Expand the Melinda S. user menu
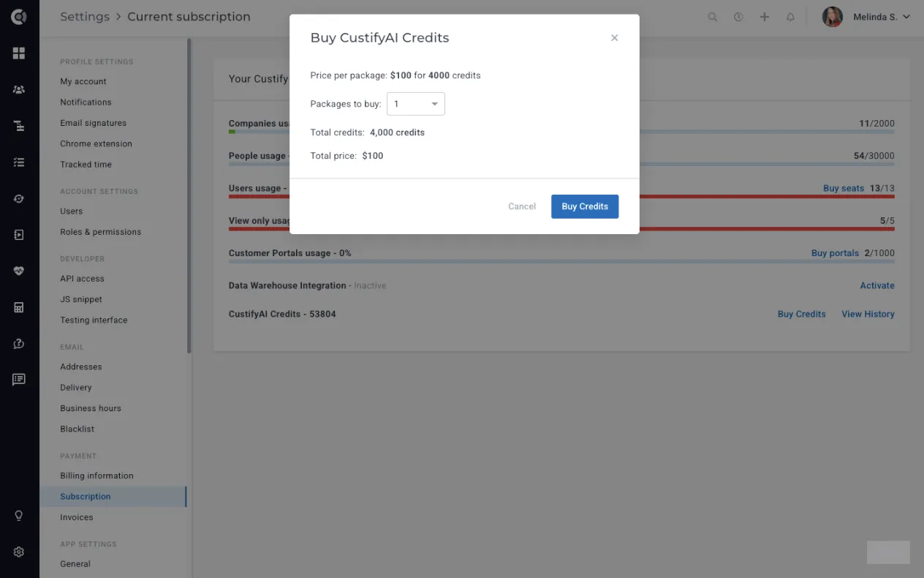The height and width of the screenshot is (578, 924). coord(882,17)
